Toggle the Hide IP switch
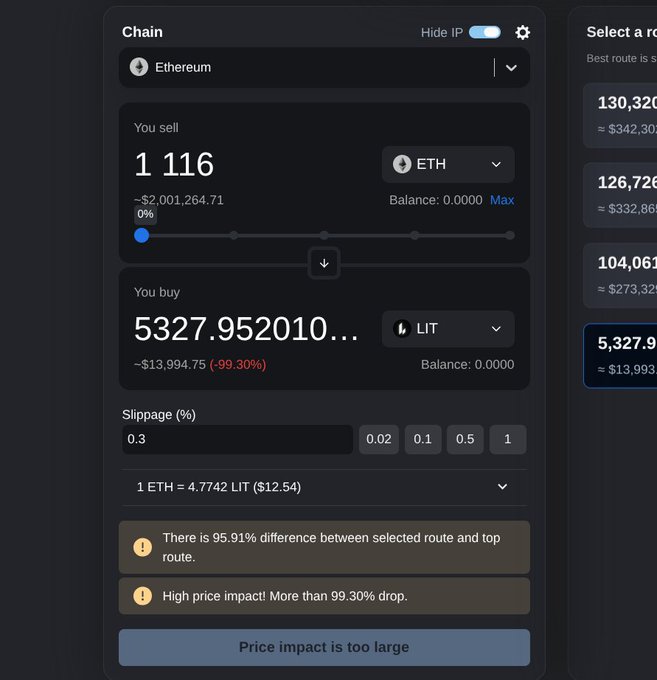This screenshot has width=657, height=680. coord(485,33)
